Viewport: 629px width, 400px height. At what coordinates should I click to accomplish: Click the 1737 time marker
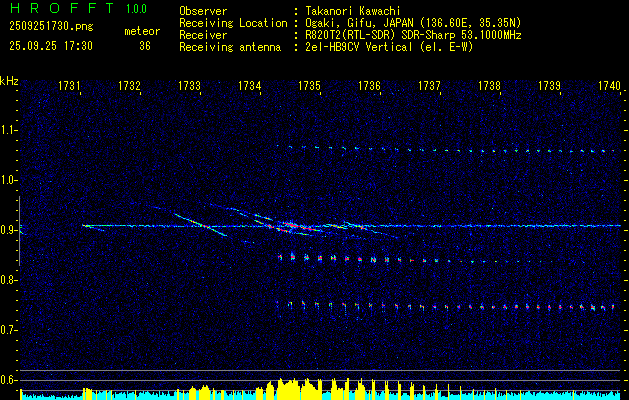[429, 86]
